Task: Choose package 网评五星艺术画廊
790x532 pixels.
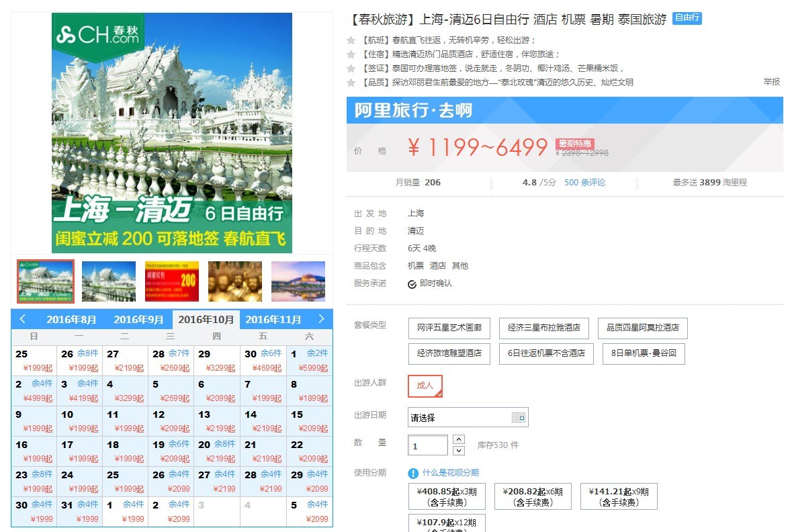Action: click(x=449, y=328)
